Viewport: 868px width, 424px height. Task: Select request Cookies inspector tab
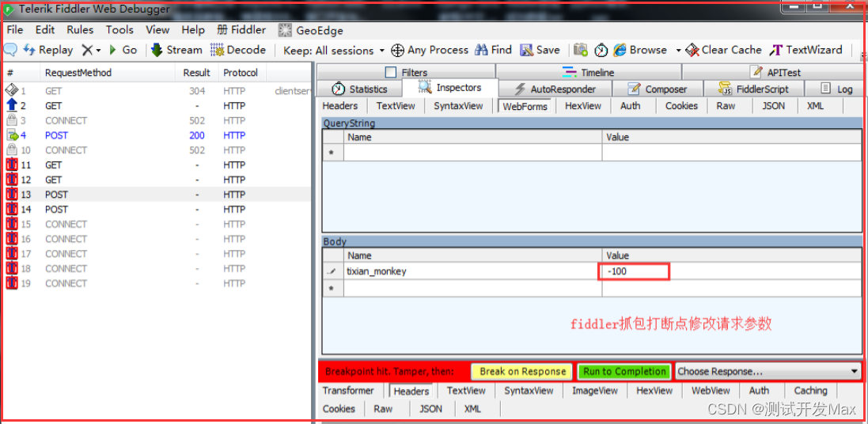click(x=681, y=106)
